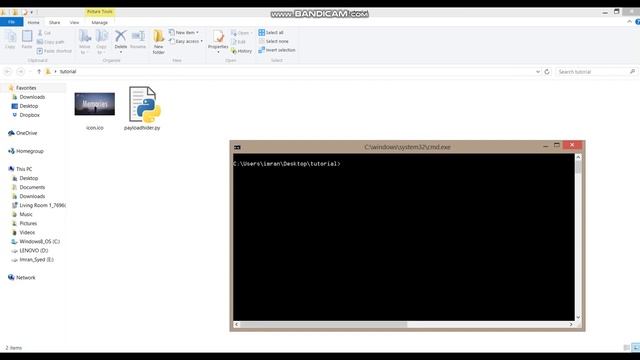Viewport: 640px width, 360px height.
Task: Click Select all in the ribbon
Action: pyautogui.click(x=271, y=32)
